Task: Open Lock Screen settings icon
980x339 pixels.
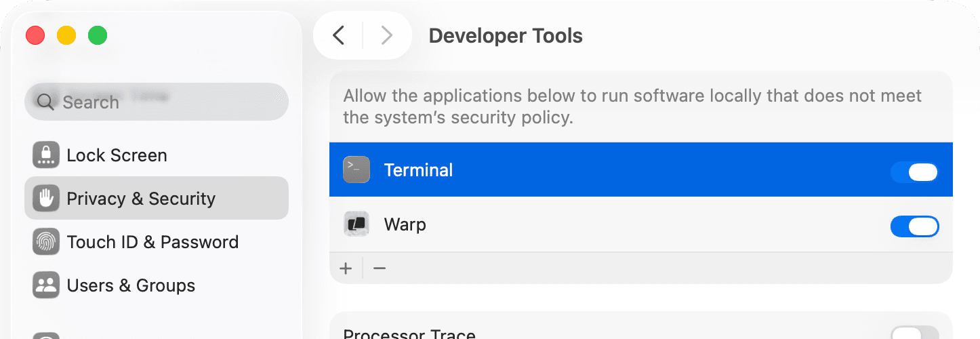Action: [46, 155]
